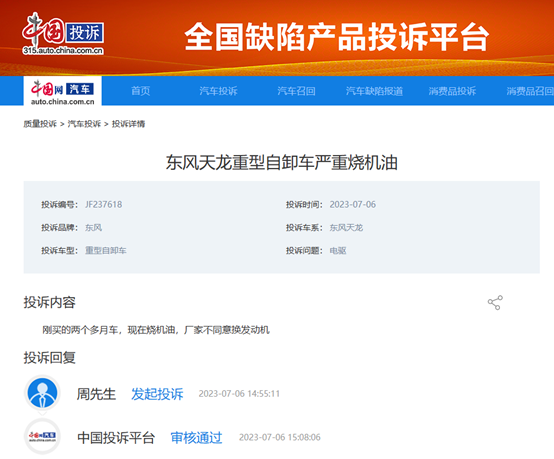Viewport: 554px width, 459px height.
Task: Click the 投诉车型 label
Action: click(x=59, y=251)
